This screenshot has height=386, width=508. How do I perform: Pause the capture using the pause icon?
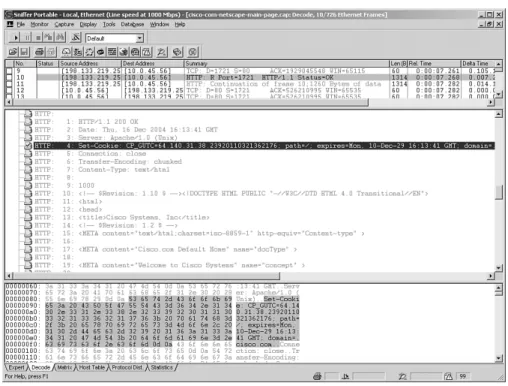[27, 38]
